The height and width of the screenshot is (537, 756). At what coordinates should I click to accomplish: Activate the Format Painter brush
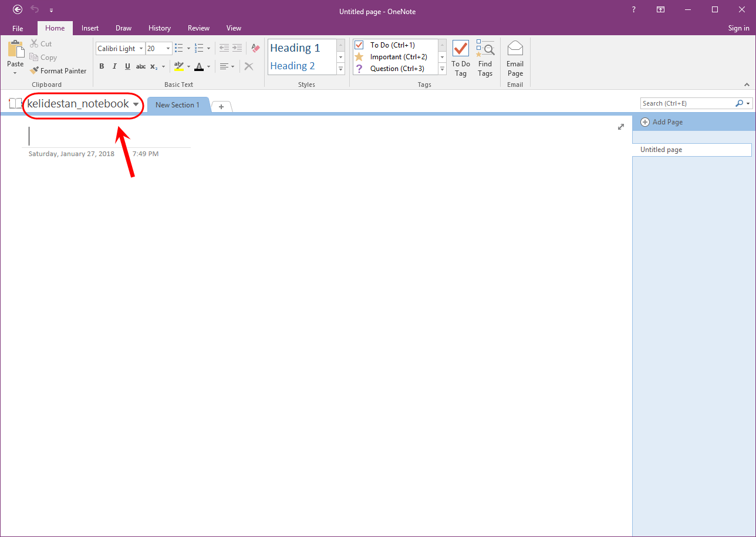point(58,71)
